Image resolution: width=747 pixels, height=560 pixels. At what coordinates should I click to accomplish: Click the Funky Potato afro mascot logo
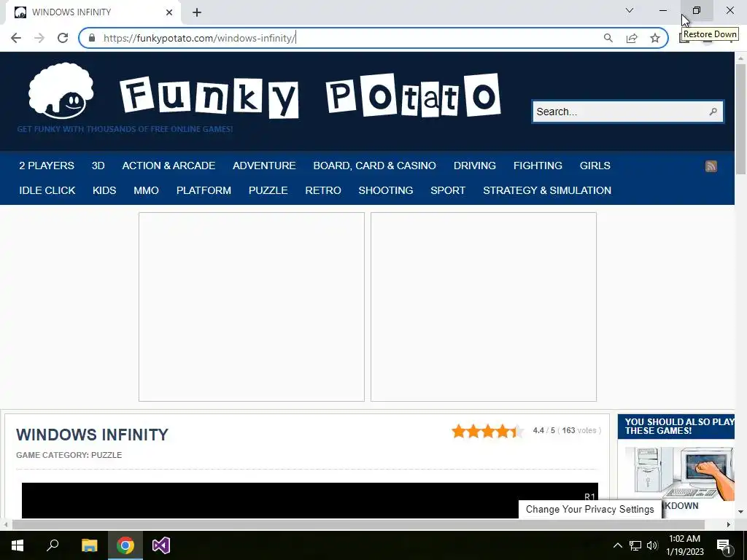[61, 90]
